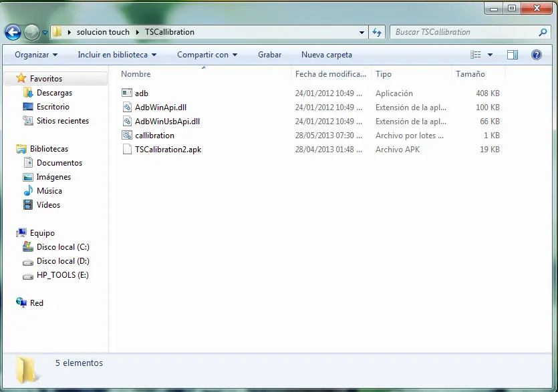The height and width of the screenshot is (392, 558).
Task: Open Descargas in the sidebar
Action: (54, 93)
